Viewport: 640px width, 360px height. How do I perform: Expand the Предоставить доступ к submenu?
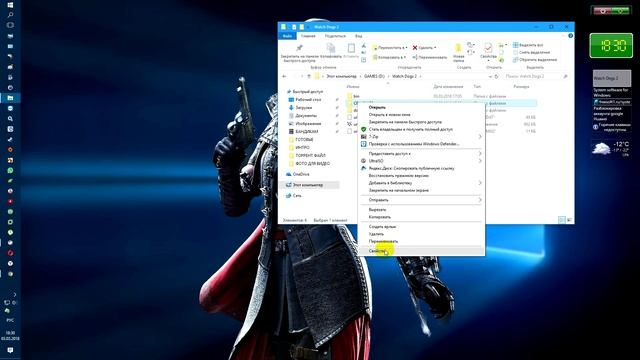point(480,154)
